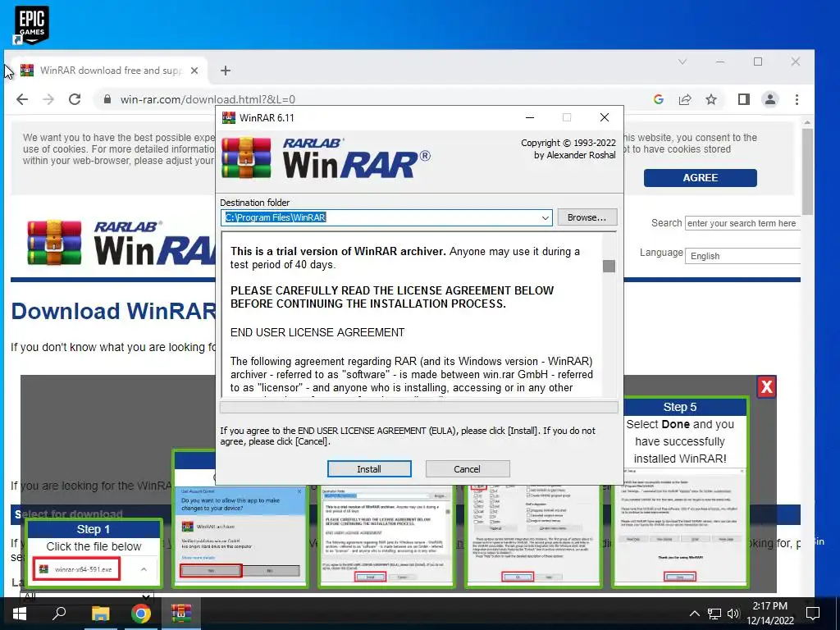Close the WinRAR download tab

[194, 71]
